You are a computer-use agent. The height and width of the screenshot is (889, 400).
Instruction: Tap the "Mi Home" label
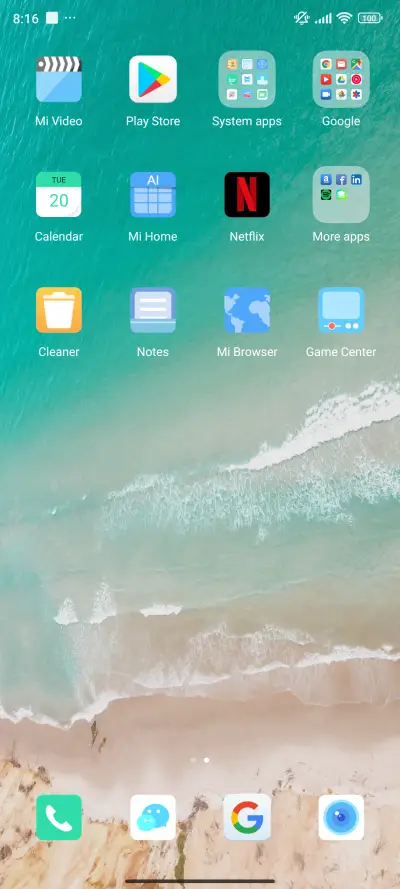[x=153, y=236]
